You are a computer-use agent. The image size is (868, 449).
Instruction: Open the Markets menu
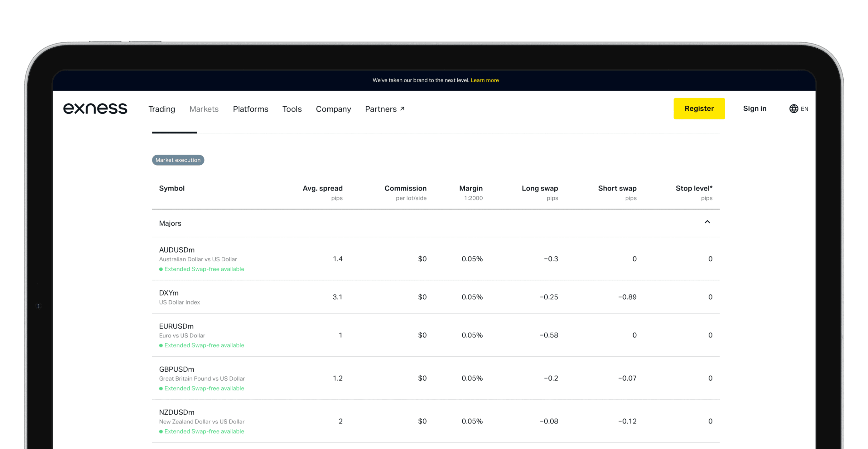(x=204, y=109)
